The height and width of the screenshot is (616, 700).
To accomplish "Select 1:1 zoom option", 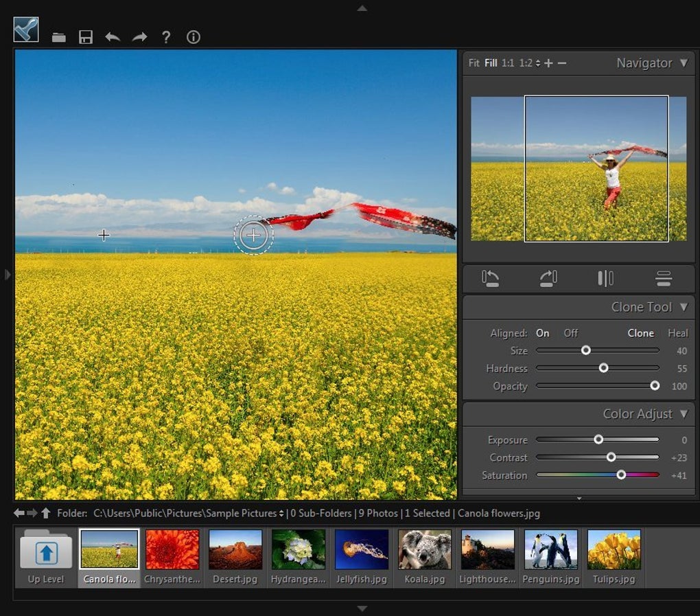I will click(x=508, y=63).
